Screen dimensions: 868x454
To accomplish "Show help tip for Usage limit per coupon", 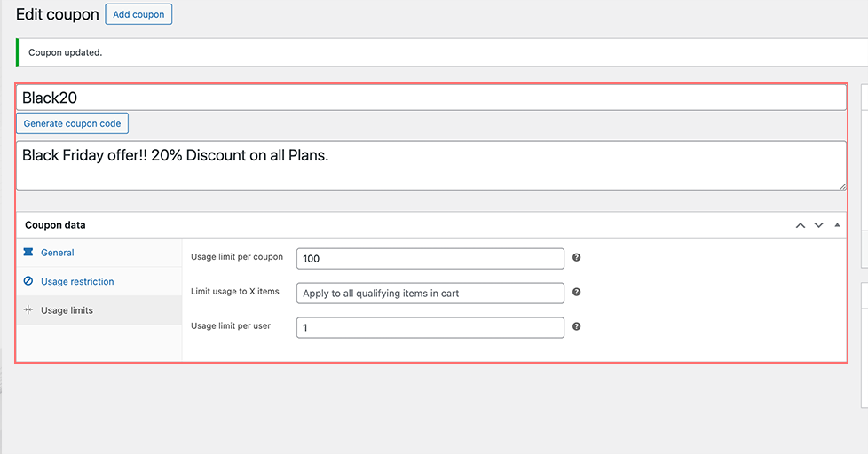I will click(576, 258).
